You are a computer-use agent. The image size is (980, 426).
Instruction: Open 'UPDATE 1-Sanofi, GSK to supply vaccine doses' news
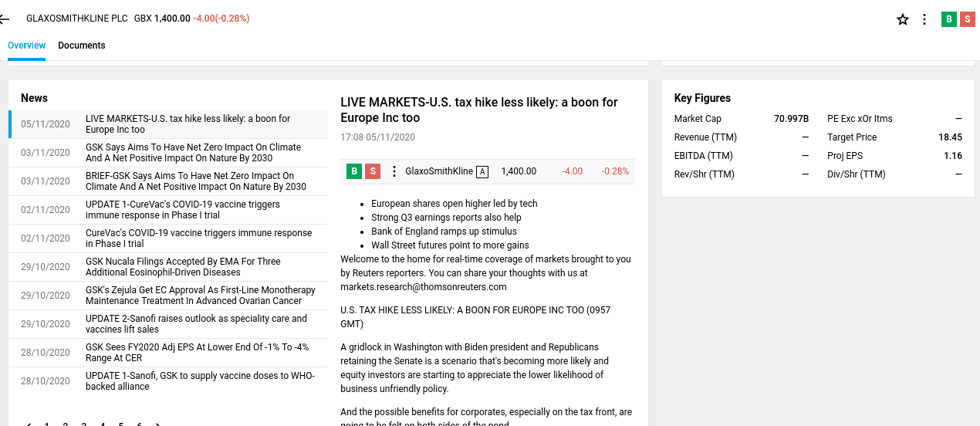point(168,381)
